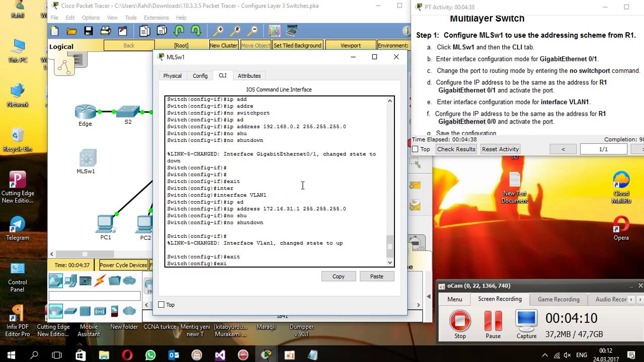
Task: Click Check Results in PT Activity
Action: click(456, 149)
